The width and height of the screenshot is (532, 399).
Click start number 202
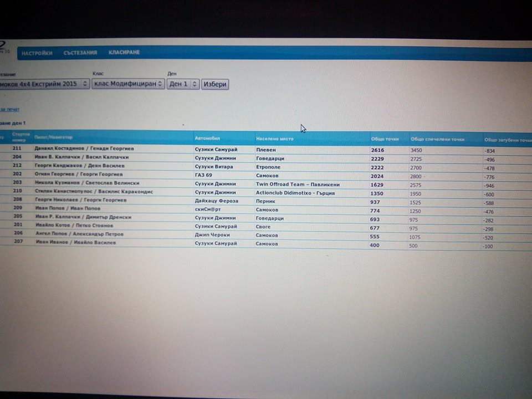tap(17, 173)
